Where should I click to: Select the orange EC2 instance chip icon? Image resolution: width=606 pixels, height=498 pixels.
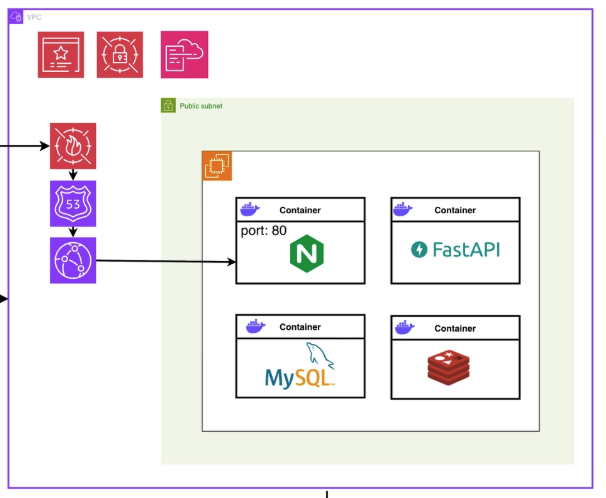(x=217, y=166)
